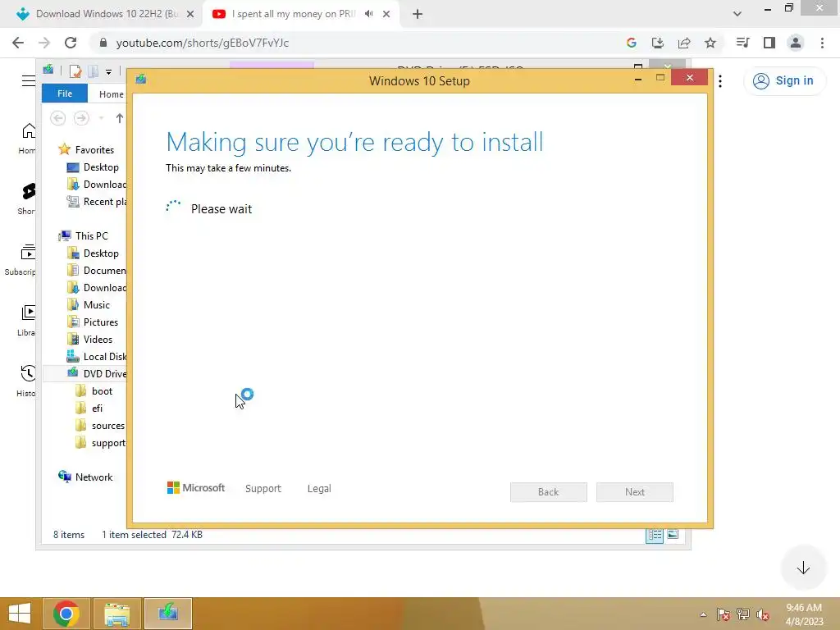Open the YouTube hamburger menu

coord(29,81)
